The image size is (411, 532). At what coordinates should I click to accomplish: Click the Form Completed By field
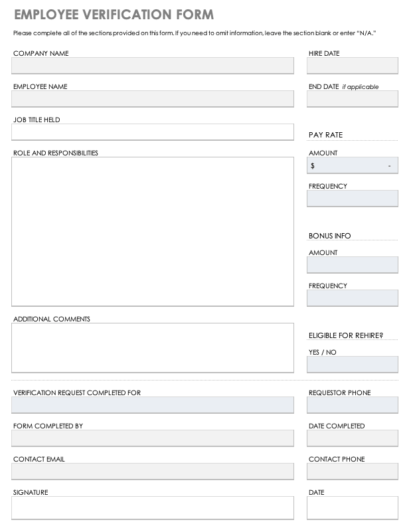click(152, 438)
